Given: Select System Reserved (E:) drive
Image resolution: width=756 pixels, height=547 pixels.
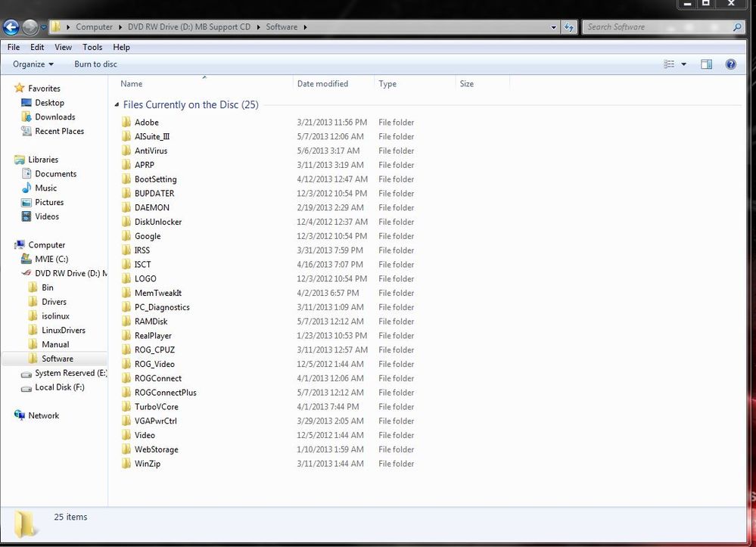Looking at the screenshot, I should 64,373.
